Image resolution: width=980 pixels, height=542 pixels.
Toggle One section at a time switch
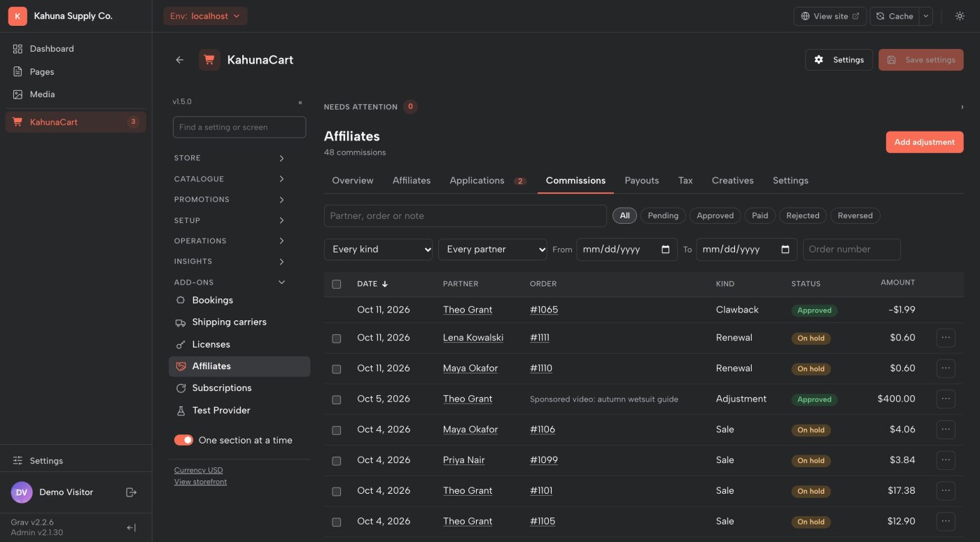[x=183, y=440]
